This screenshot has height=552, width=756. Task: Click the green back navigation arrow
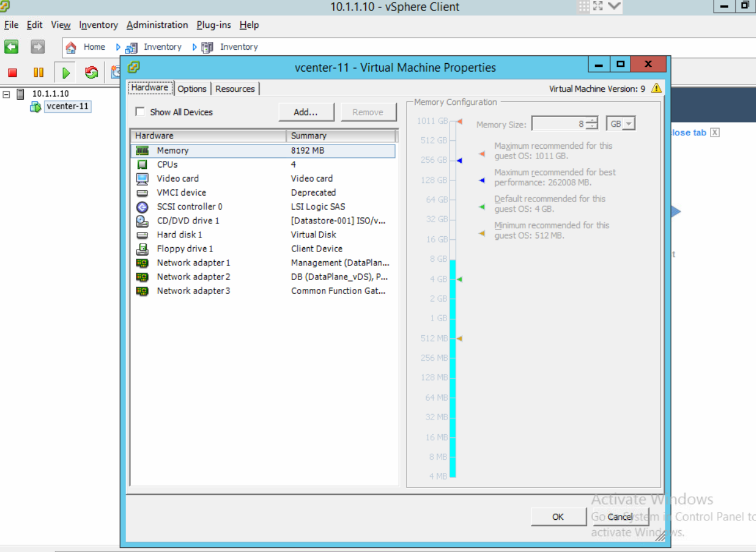pos(12,47)
